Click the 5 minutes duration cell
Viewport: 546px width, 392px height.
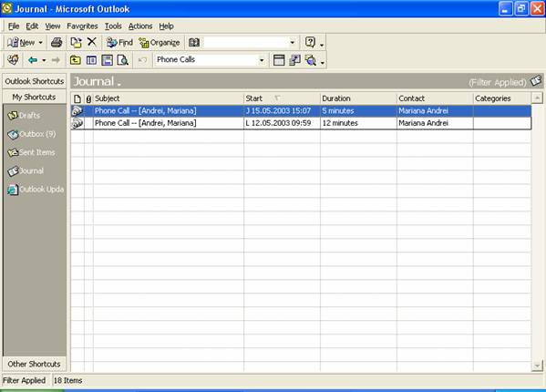tap(358, 110)
